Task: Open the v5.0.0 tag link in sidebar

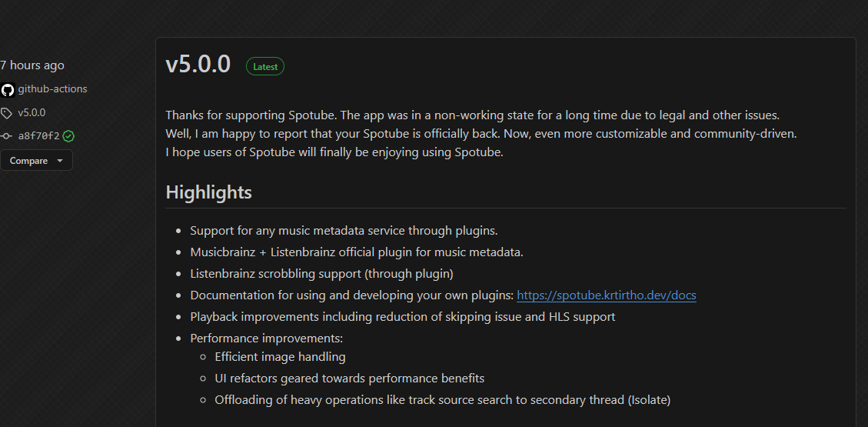Action: 32,113
